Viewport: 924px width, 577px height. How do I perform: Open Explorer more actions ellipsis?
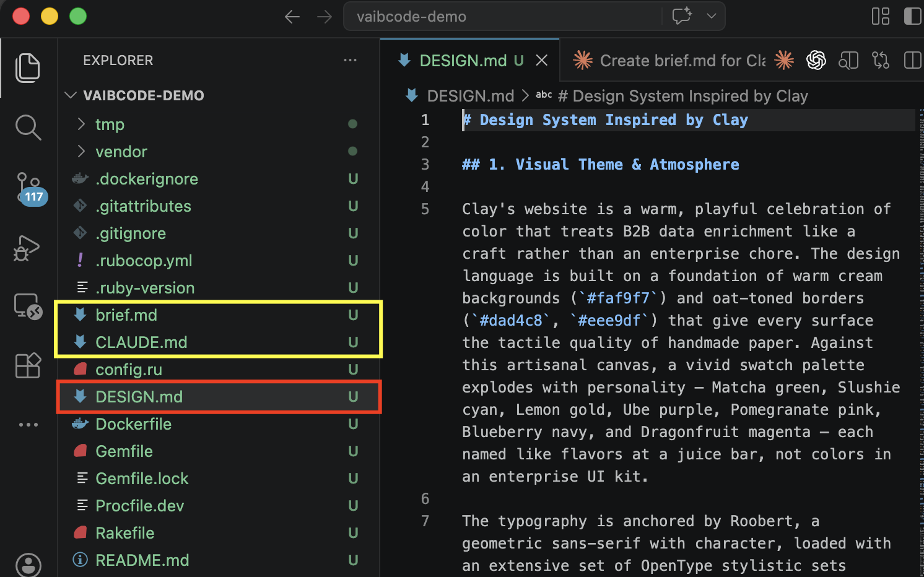click(350, 60)
